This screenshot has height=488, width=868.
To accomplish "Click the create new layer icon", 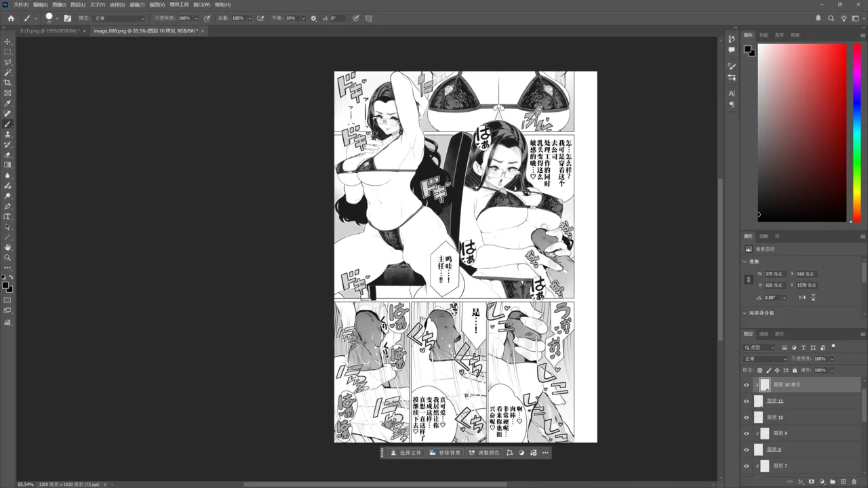I will (843, 482).
